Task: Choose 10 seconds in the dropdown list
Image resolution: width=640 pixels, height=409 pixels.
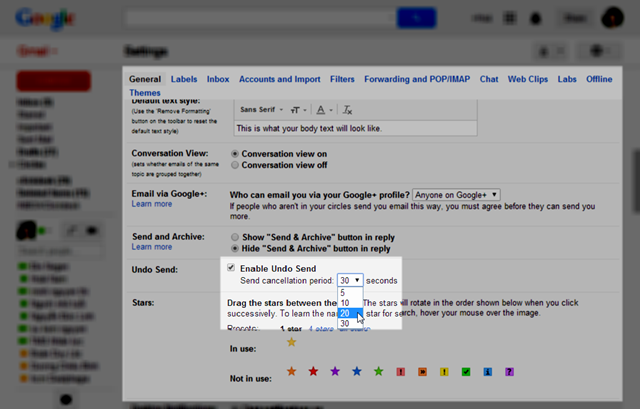Action: (x=350, y=303)
